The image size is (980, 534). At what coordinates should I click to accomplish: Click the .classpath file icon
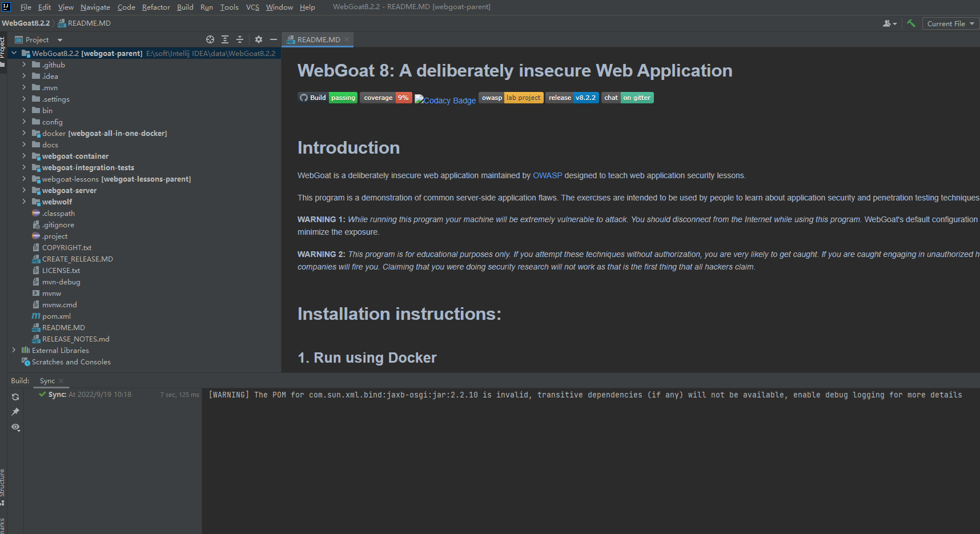click(x=36, y=213)
